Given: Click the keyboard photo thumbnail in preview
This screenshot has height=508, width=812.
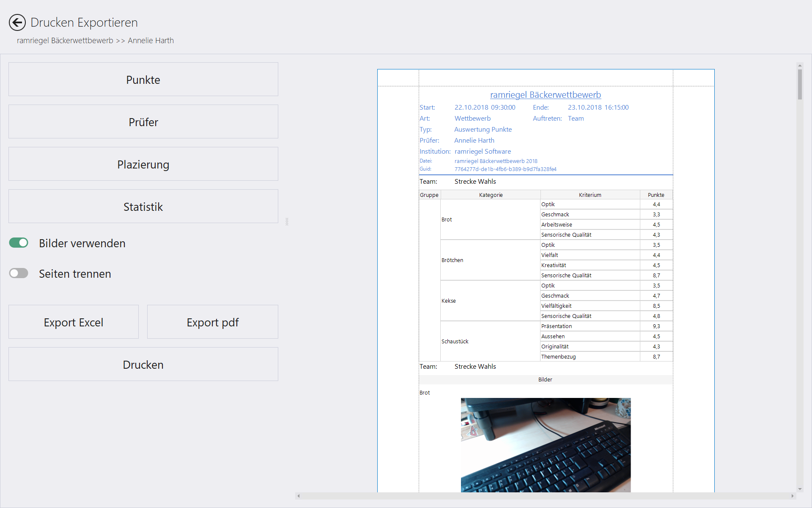Looking at the screenshot, I should (x=546, y=444).
